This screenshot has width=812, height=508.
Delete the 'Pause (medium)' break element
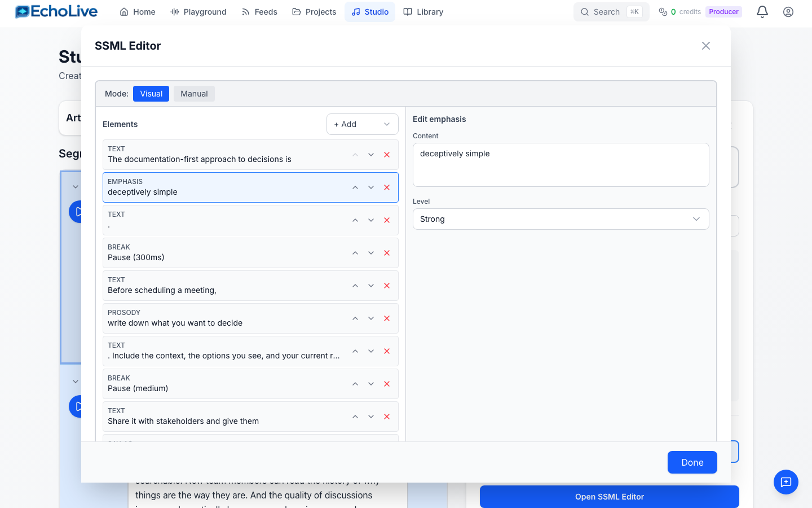(387, 384)
